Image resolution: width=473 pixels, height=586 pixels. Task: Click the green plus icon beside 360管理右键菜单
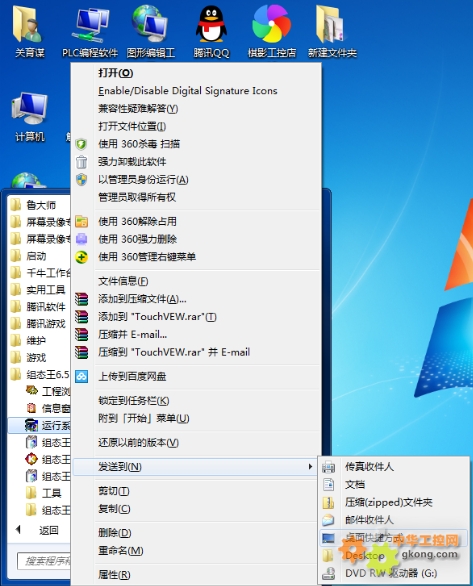(81, 257)
